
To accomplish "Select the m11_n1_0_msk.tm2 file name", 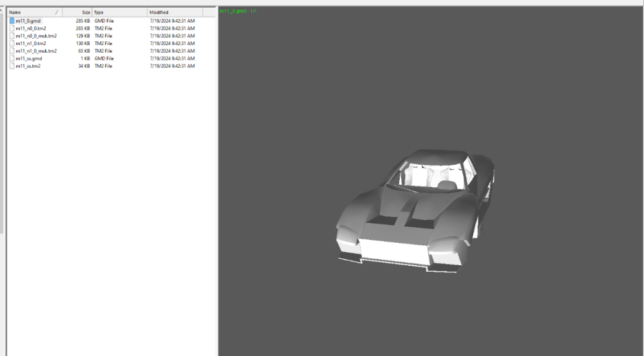I will (x=36, y=51).
